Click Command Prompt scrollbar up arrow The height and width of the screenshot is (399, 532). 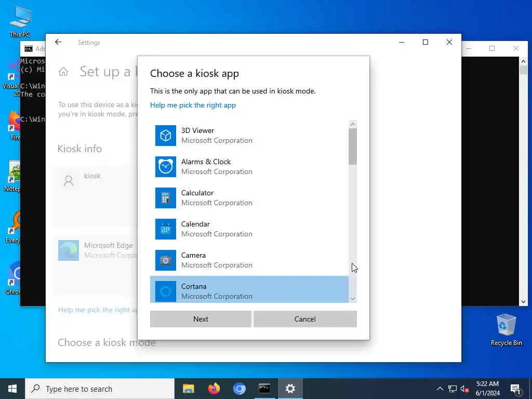coord(523,61)
